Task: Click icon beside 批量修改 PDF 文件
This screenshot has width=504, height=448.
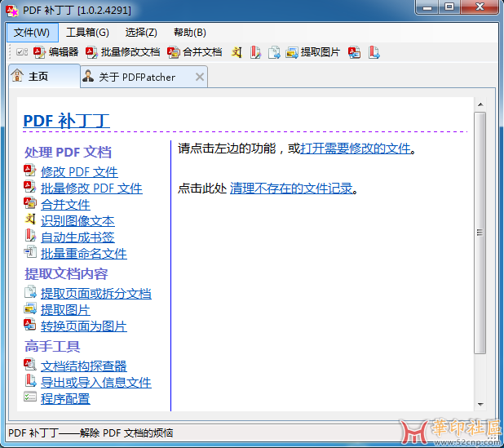Action: [x=30, y=187]
